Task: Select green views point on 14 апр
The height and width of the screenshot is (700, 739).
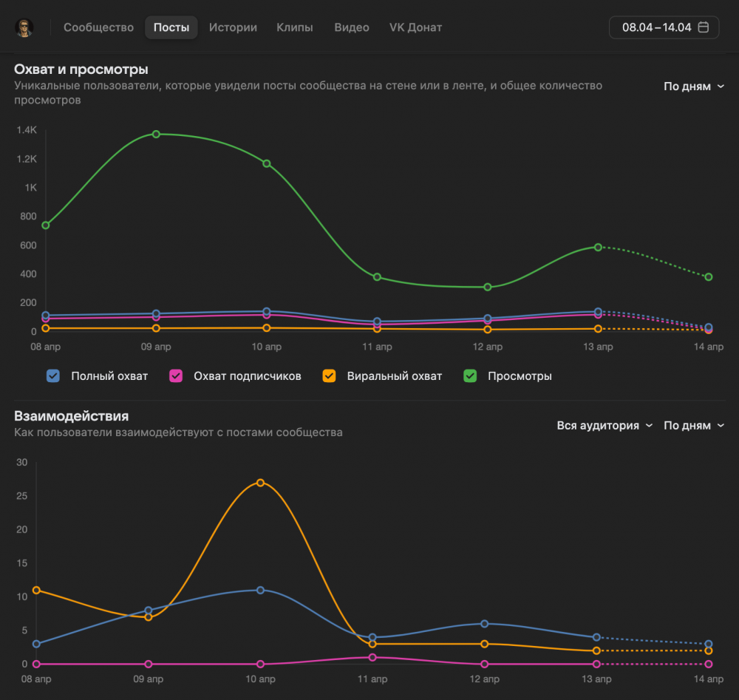Action: tap(709, 277)
